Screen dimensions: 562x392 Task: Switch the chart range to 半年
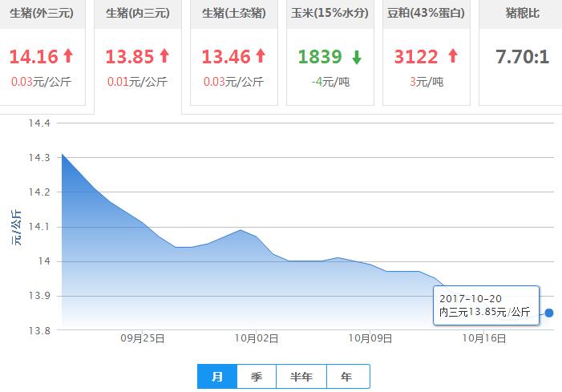[301, 376]
